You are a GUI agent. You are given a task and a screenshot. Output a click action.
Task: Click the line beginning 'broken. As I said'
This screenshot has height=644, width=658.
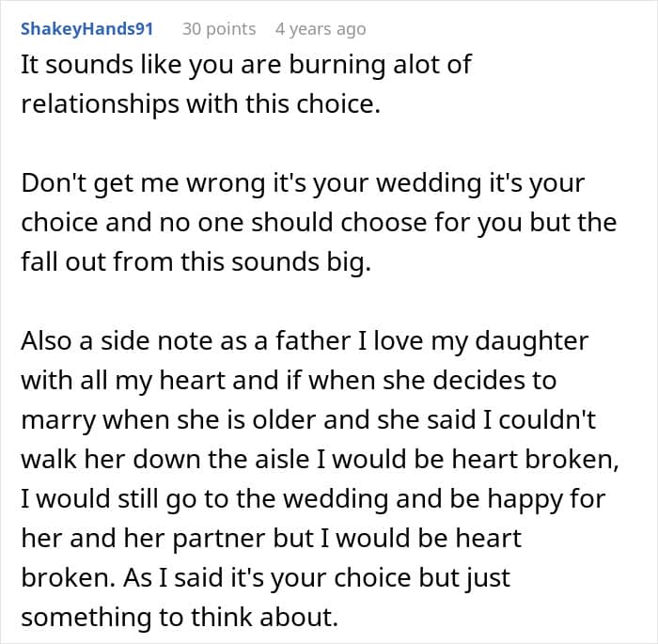266,578
